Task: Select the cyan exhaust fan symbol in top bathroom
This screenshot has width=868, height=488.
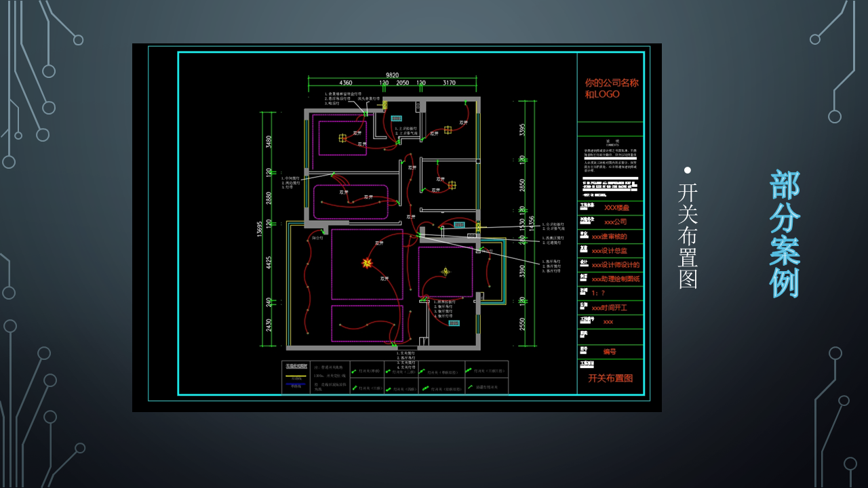Action: click(x=396, y=118)
